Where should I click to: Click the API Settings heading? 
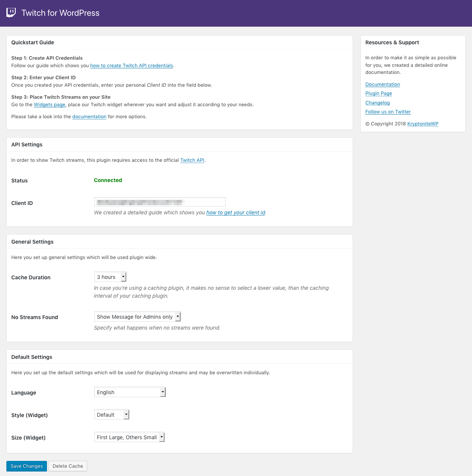pyautogui.click(x=27, y=145)
